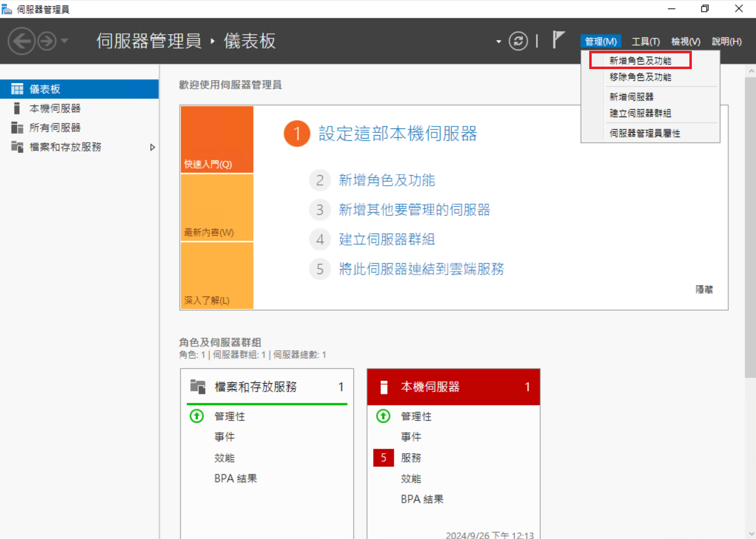The image size is (756, 539).
Task: Open the 檔案和存放服務 tile header
Action: coord(267,386)
